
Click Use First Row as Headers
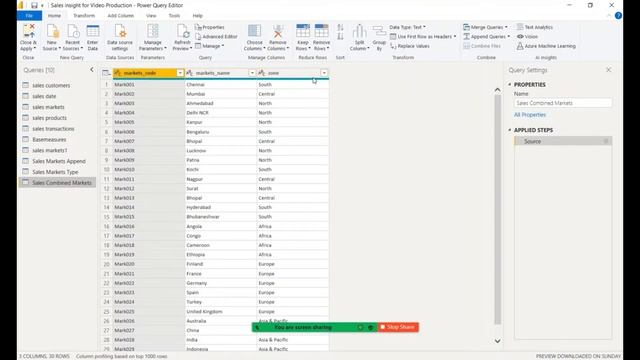(423, 36)
